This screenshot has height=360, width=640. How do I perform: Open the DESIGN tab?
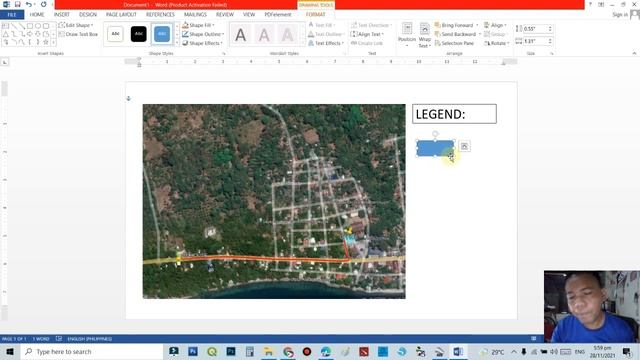pos(88,15)
